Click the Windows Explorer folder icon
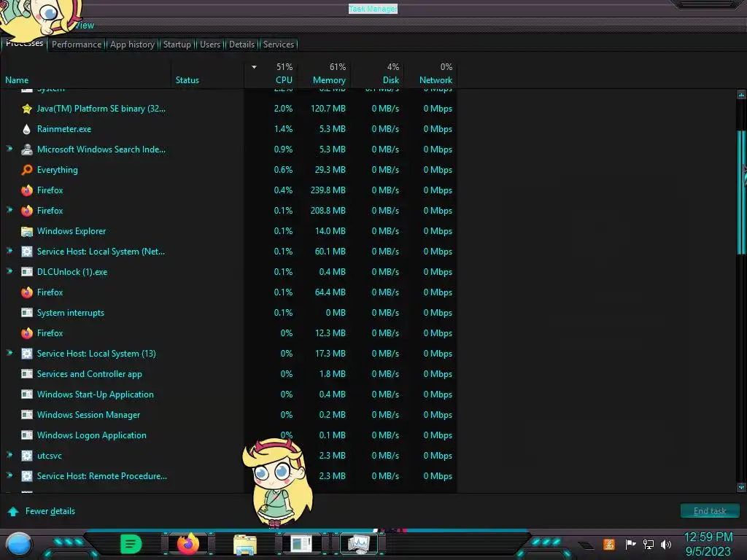Image resolution: width=747 pixels, height=560 pixels. (x=27, y=231)
